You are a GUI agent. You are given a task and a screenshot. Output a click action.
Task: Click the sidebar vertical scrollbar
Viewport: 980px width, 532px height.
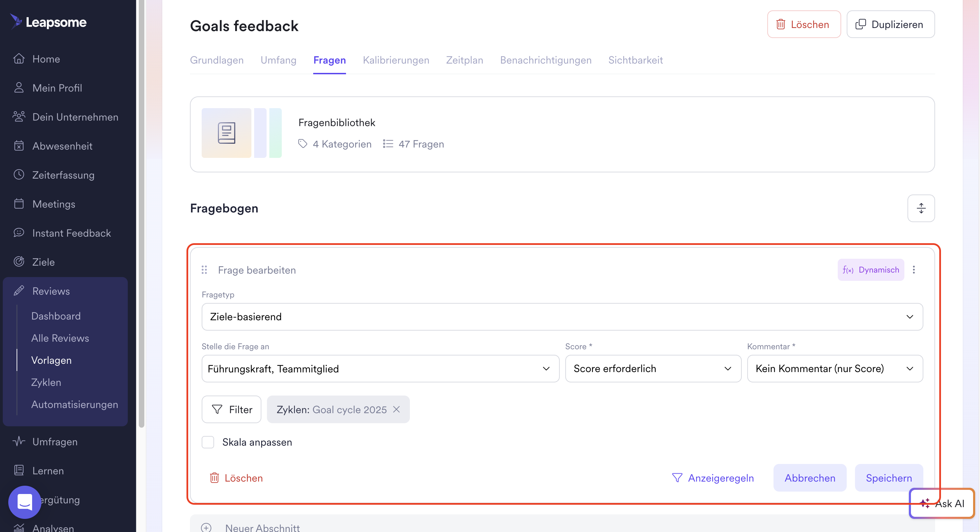coord(142,213)
